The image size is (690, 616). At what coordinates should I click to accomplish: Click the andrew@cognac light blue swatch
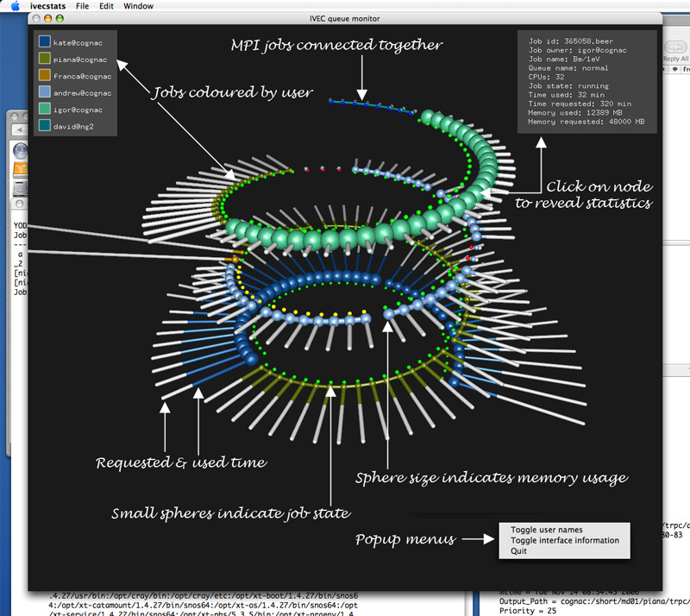point(45,91)
